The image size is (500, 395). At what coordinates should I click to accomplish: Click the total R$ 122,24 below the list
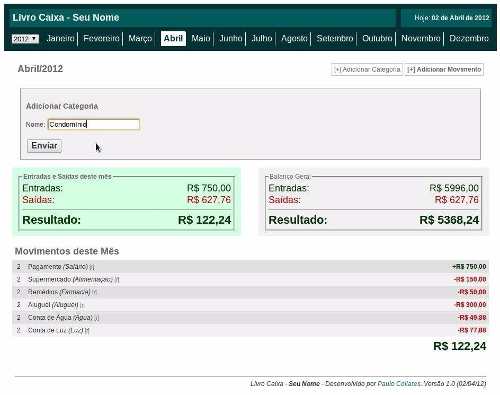click(460, 346)
